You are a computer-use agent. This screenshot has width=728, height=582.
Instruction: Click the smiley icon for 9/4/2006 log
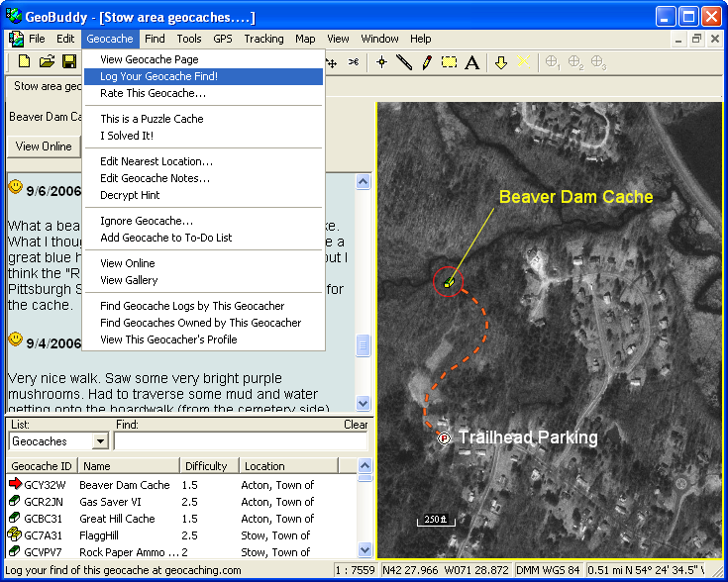15,339
